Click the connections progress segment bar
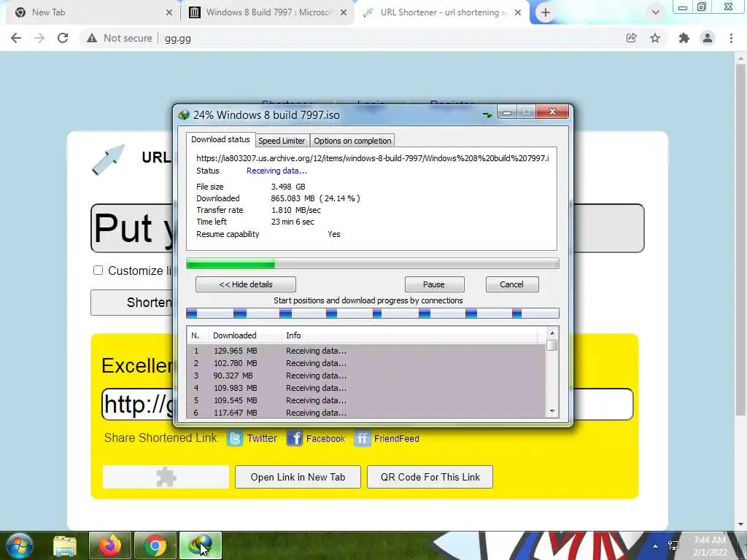This screenshot has width=747, height=560. point(373,314)
